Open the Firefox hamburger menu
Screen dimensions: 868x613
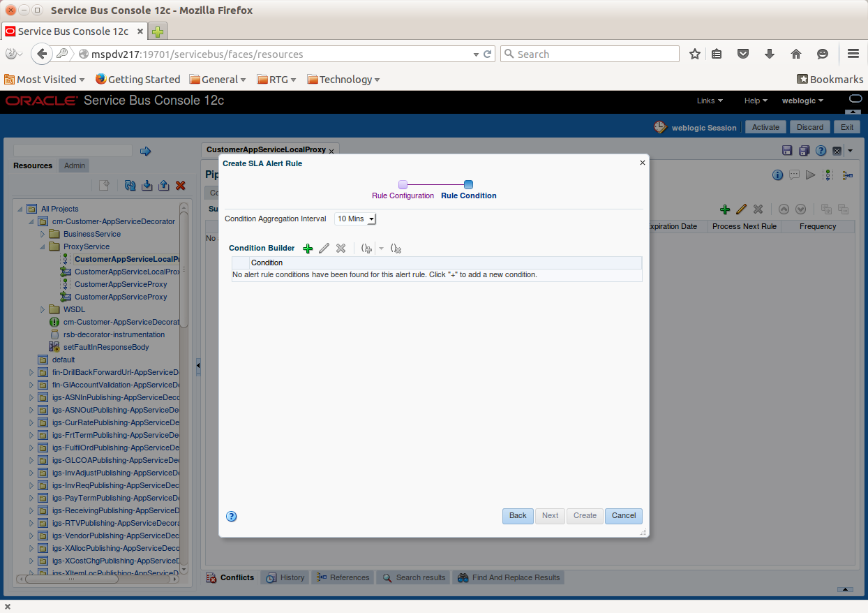(x=853, y=54)
